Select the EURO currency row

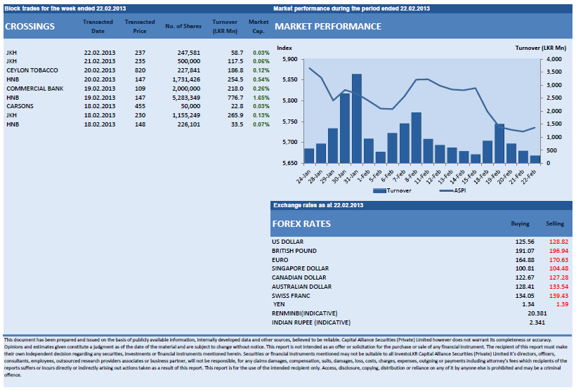point(420,260)
